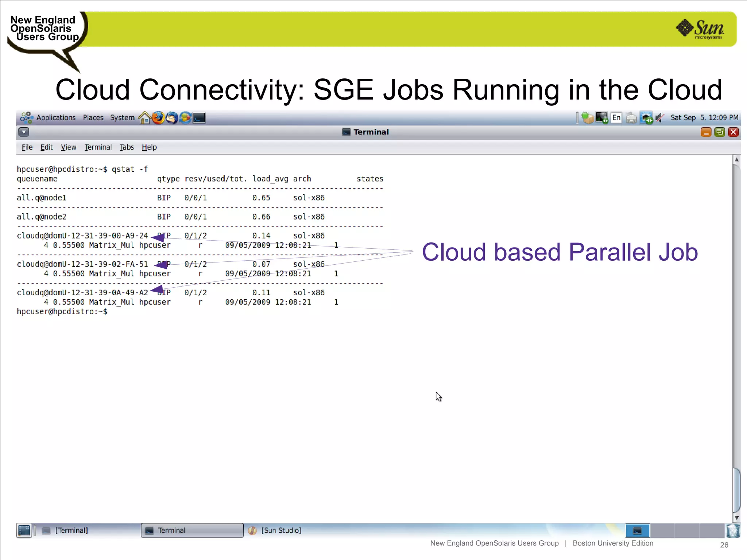Screen dimensions: 747x560
Task: Click the load_avg value 0.14
Action: [261, 236]
